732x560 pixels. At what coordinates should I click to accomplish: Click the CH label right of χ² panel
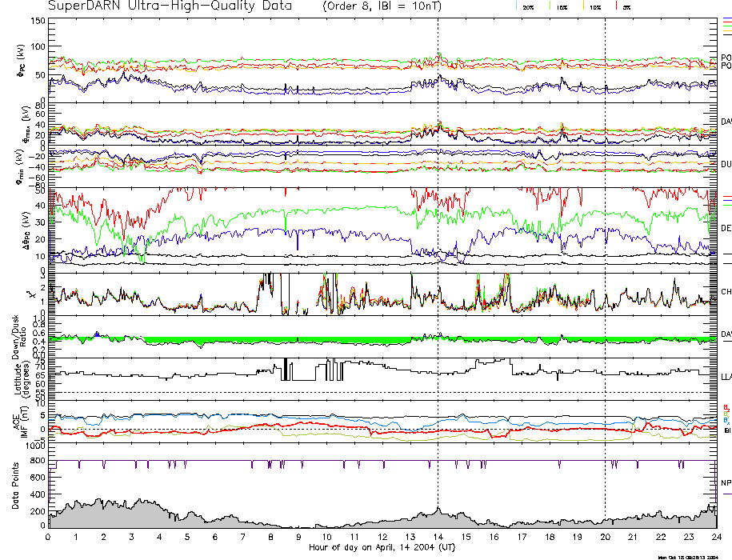pyautogui.click(x=726, y=292)
